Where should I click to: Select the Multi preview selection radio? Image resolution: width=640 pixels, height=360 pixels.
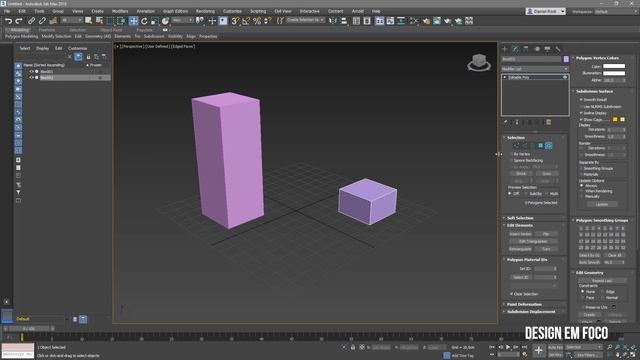(547, 193)
